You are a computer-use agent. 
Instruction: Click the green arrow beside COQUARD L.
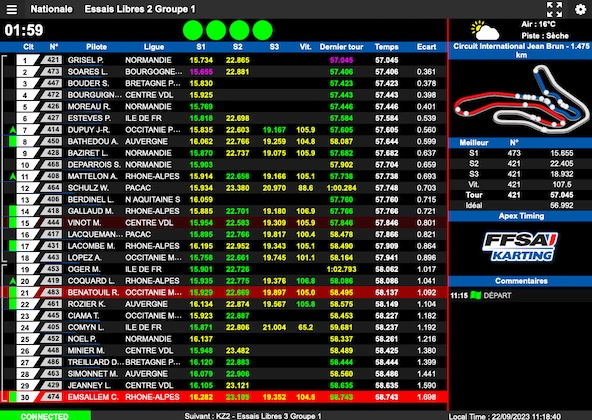click(x=13, y=281)
